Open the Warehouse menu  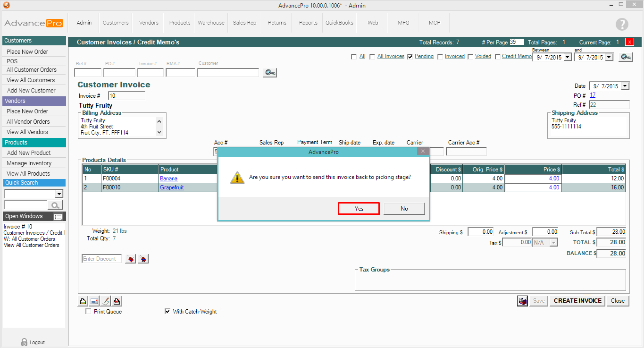[x=211, y=23]
